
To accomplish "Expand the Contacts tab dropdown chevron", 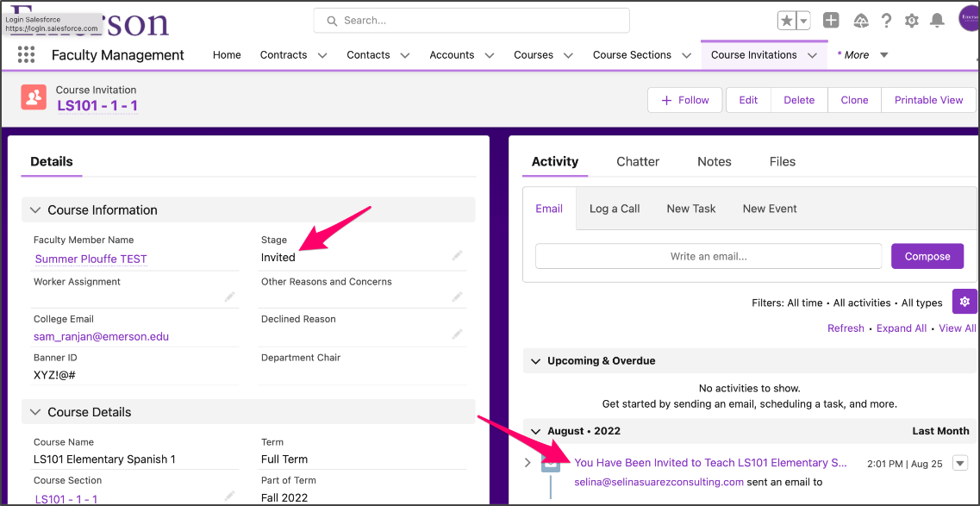I will point(405,55).
